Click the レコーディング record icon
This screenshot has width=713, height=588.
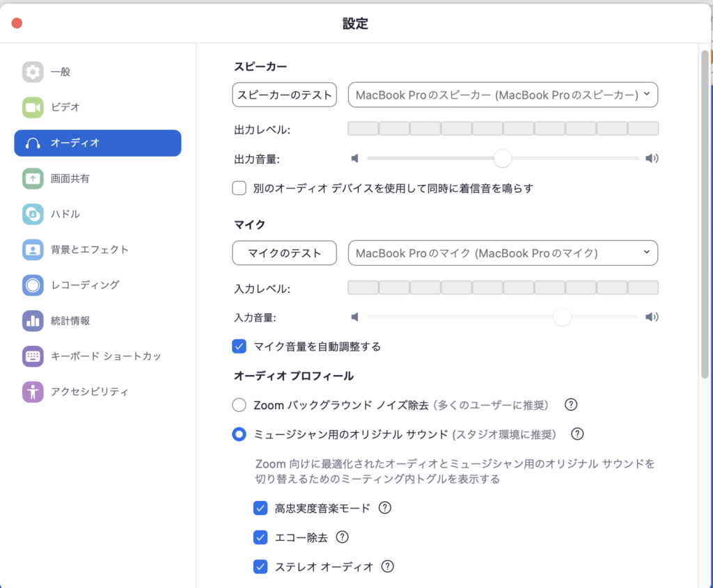coord(33,285)
